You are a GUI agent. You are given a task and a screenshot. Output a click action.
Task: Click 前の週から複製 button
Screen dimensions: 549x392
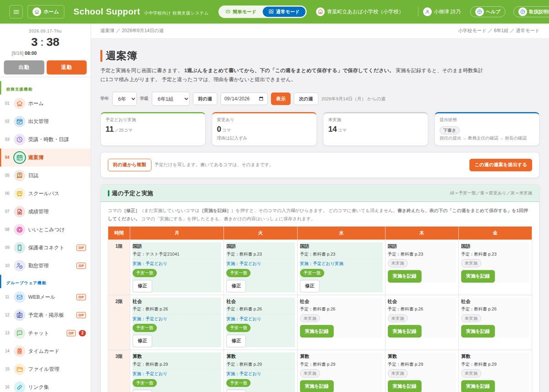129,165
